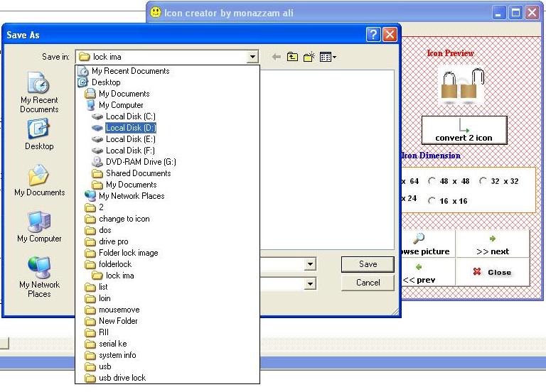Create a new folder icon

309,57
